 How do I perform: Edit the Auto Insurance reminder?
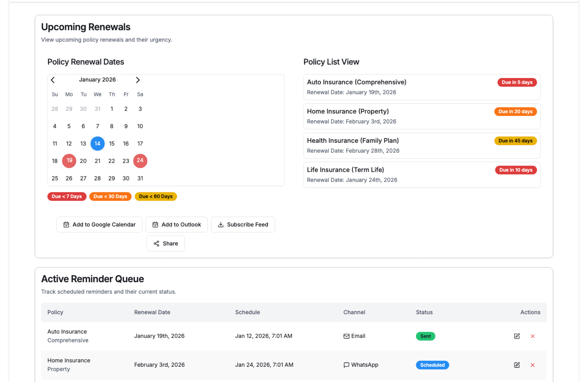[x=517, y=336]
